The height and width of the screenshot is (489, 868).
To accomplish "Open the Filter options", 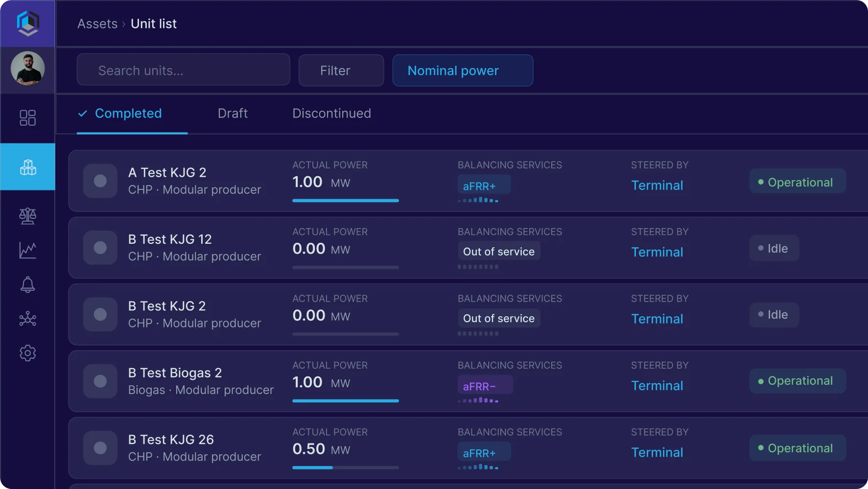I will click(341, 70).
